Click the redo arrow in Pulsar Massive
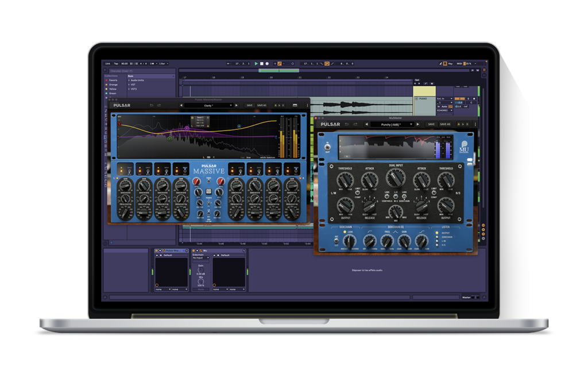Viewport: 588px width, 378px height. [159, 105]
